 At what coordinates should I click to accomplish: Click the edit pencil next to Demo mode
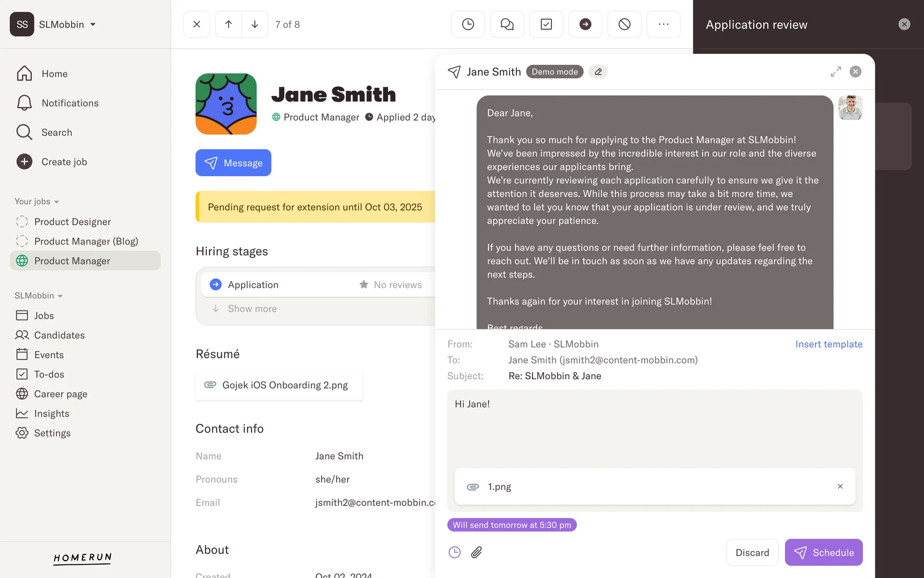(x=598, y=72)
